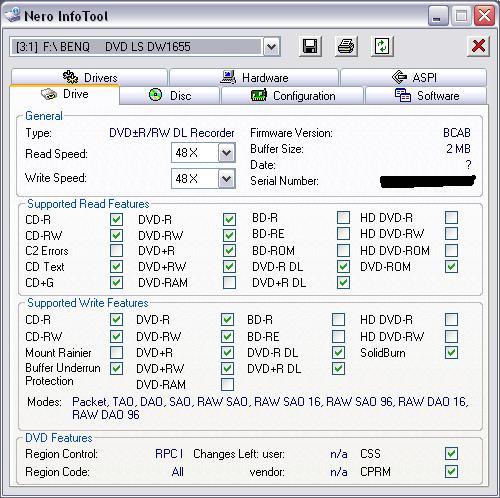Click the printer icon in the toolbar
Image resolution: width=500 pixels, height=498 pixels.
[x=346, y=46]
